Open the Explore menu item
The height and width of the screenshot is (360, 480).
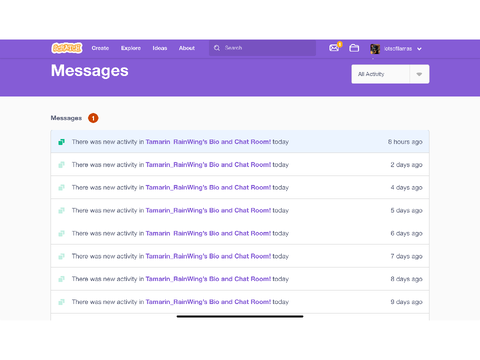tap(131, 48)
